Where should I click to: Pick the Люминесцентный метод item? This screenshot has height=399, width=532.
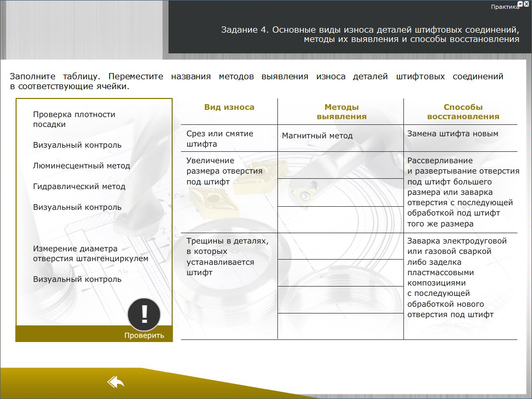pos(81,166)
